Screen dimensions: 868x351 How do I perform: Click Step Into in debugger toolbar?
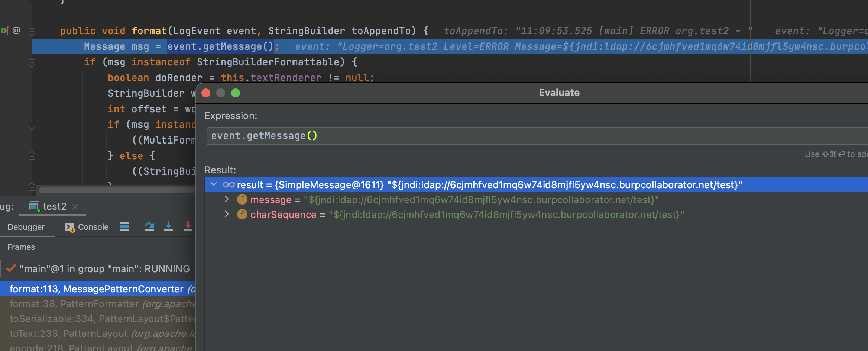(169, 226)
